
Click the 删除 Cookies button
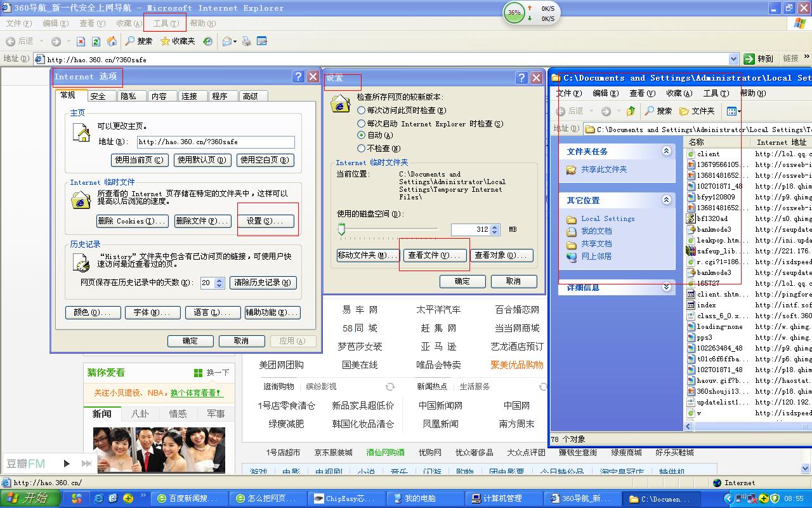click(x=132, y=221)
